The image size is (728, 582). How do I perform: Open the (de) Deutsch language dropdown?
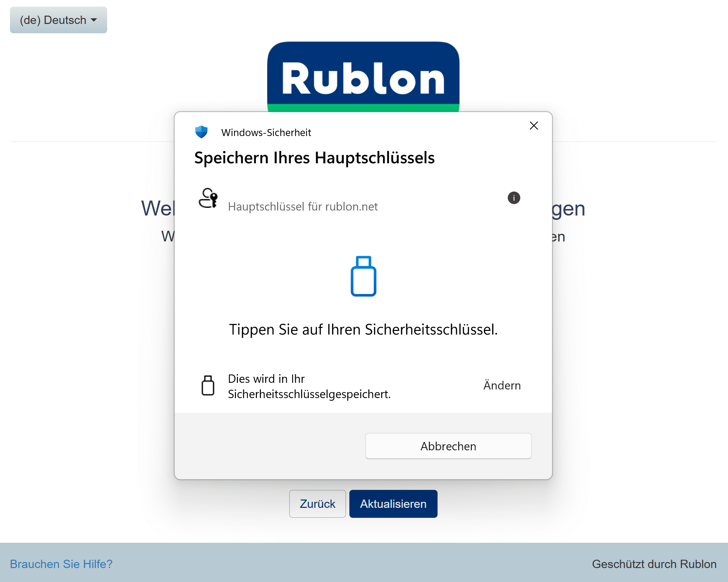click(59, 20)
